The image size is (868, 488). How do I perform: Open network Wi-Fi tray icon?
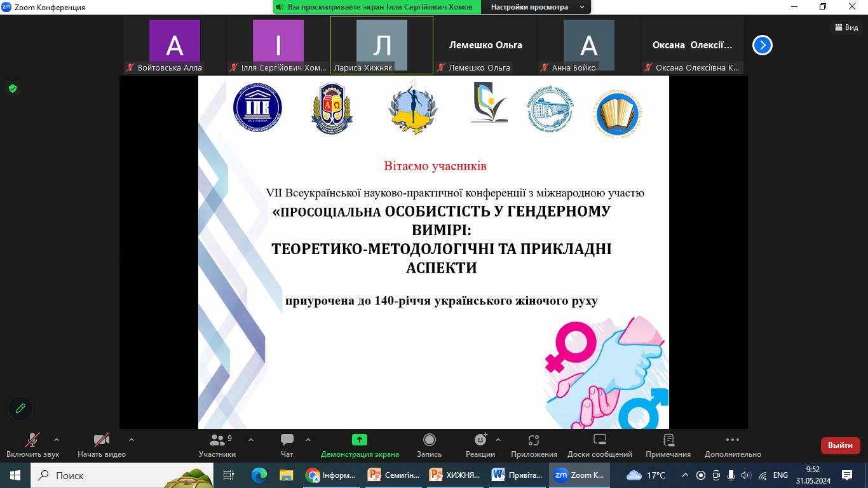point(763,475)
